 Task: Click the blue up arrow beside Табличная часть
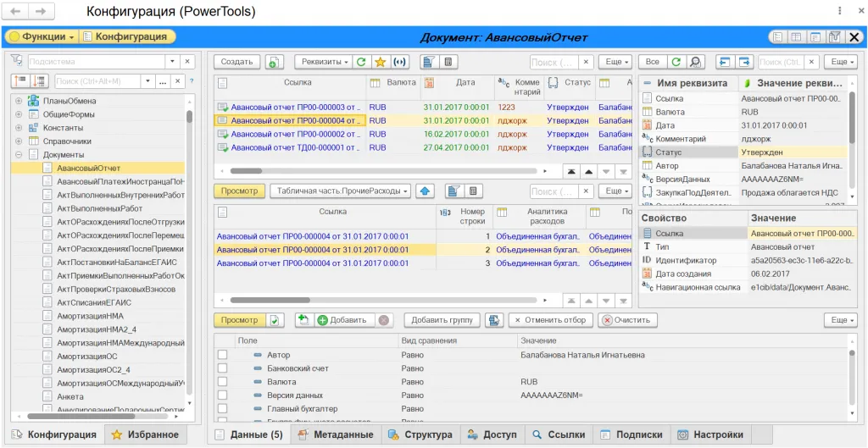coord(426,191)
